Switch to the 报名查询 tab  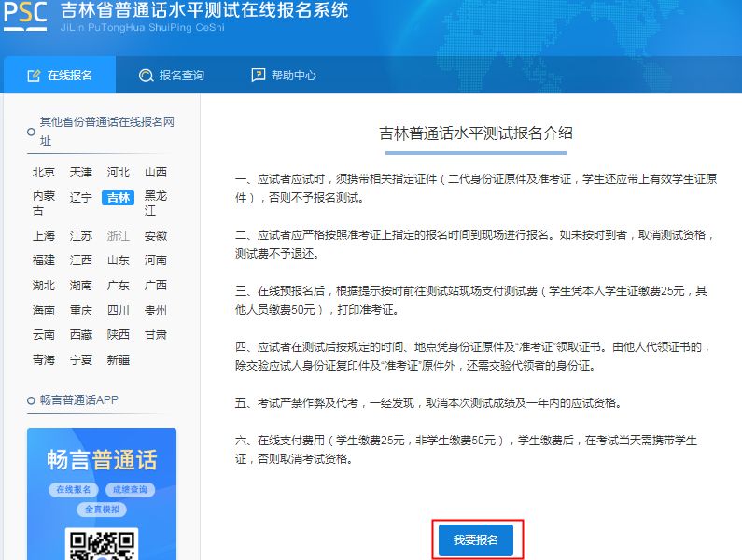pos(171,76)
